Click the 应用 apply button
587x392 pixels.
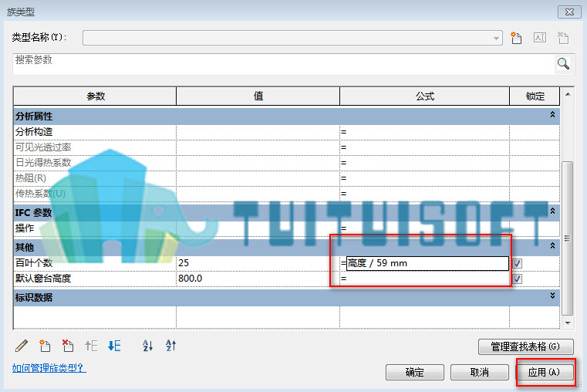click(x=545, y=372)
